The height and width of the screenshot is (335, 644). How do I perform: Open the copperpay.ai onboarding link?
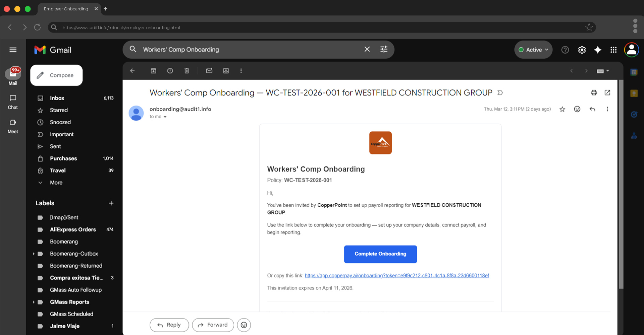397,275
